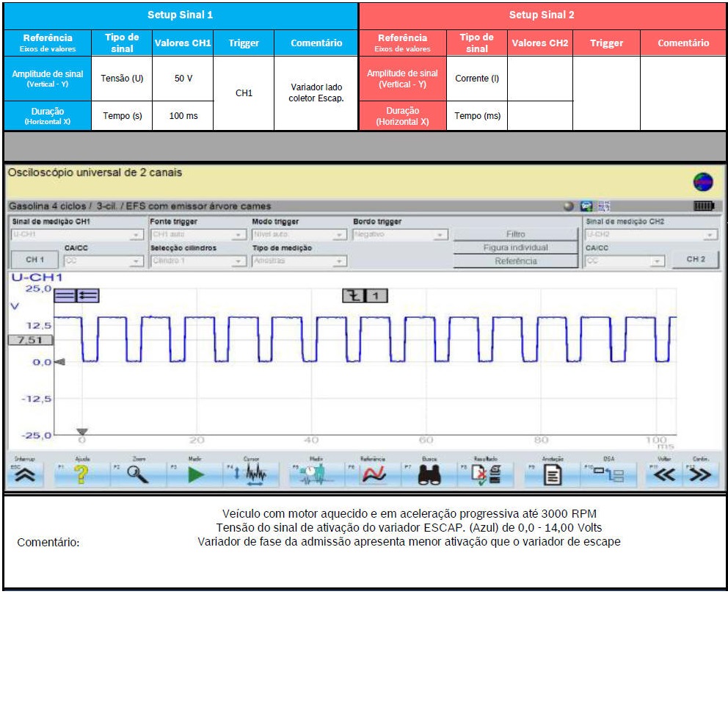Viewport: 728px width, 713px height.
Task: Go back with the Voltar arrows
Action: [663, 475]
